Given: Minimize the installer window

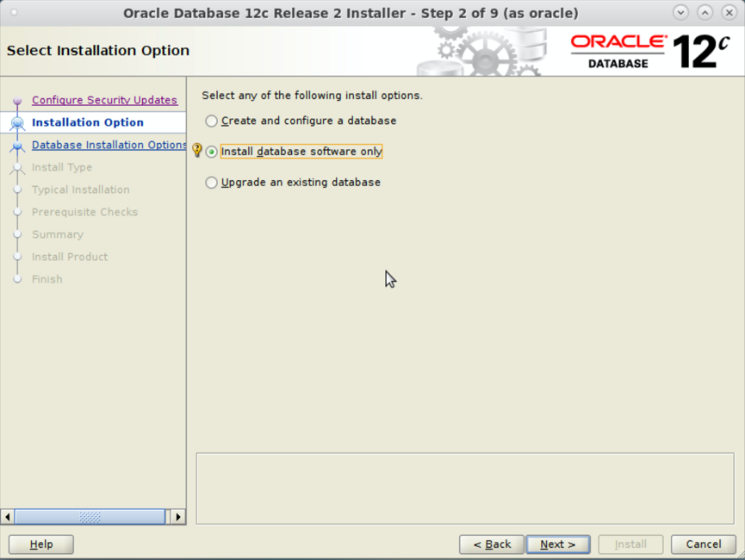Looking at the screenshot, I should click(680, 13).
